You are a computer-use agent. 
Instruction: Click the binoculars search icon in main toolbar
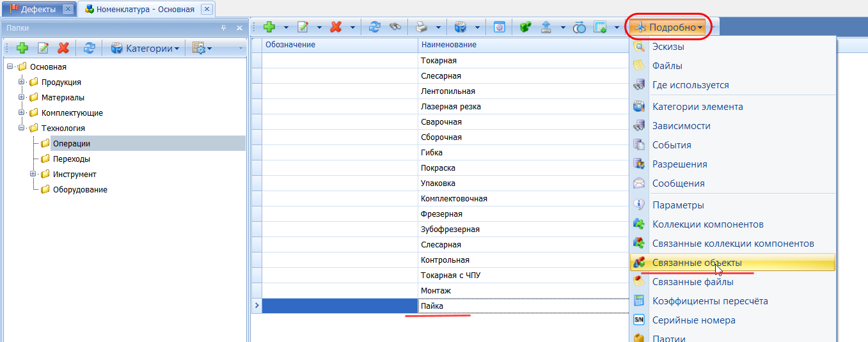[x=395, y=27]
